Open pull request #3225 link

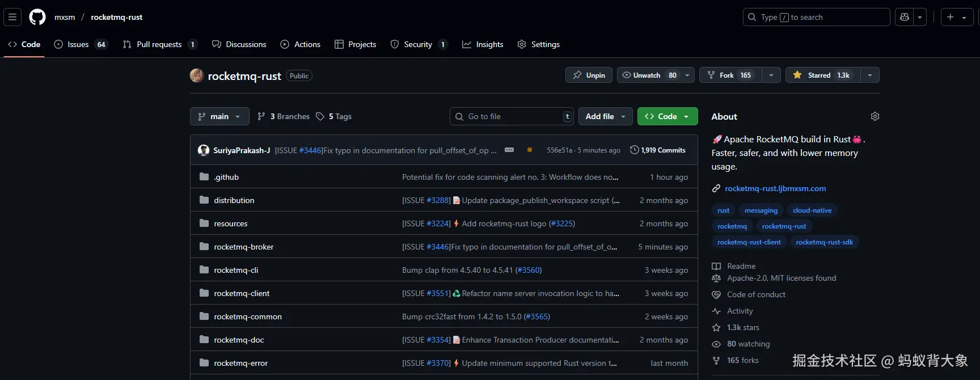coord(562,223)
